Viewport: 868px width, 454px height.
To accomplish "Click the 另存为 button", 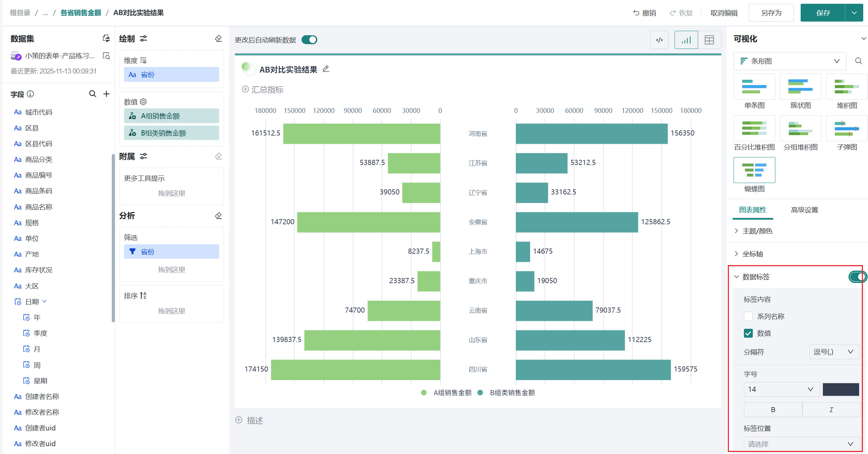I will [771, 13].
